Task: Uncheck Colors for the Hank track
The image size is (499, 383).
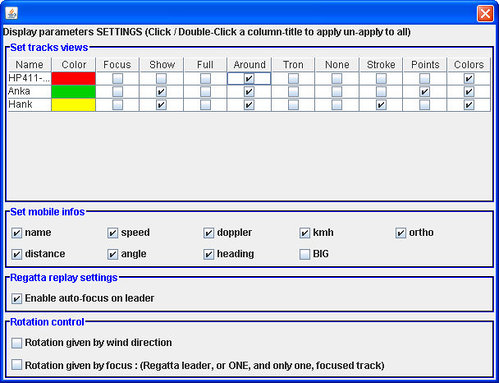Action: (469, 105)
